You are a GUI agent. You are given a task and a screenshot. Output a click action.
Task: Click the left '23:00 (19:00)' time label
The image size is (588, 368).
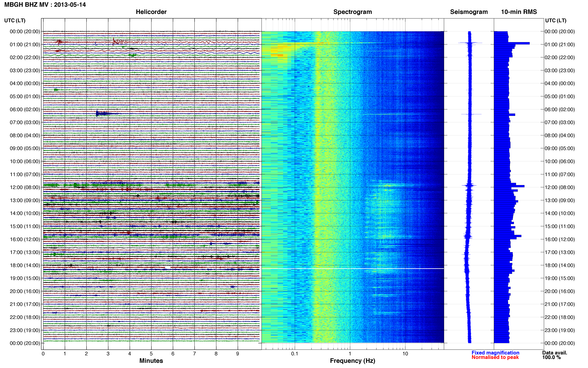coord(25,330)
